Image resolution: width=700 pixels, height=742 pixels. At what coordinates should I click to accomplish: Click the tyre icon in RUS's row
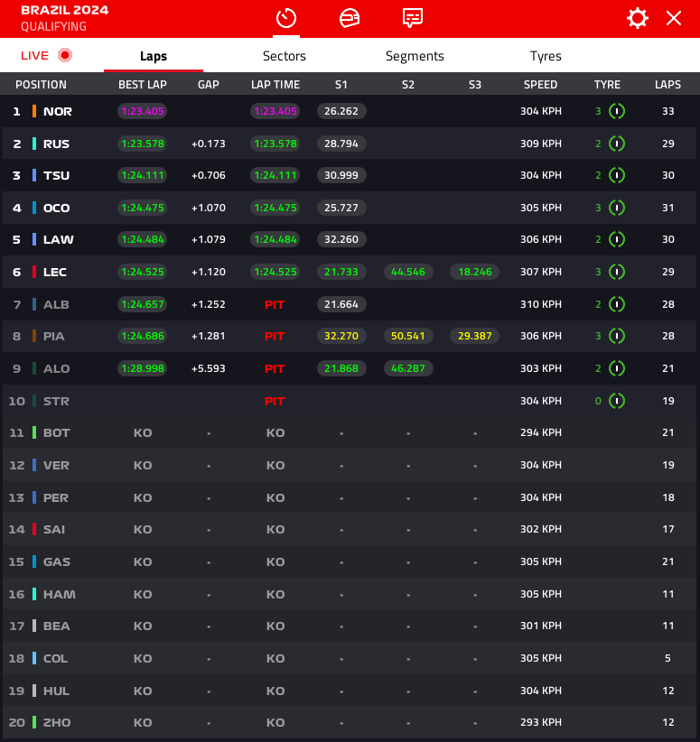pos(617,144)
